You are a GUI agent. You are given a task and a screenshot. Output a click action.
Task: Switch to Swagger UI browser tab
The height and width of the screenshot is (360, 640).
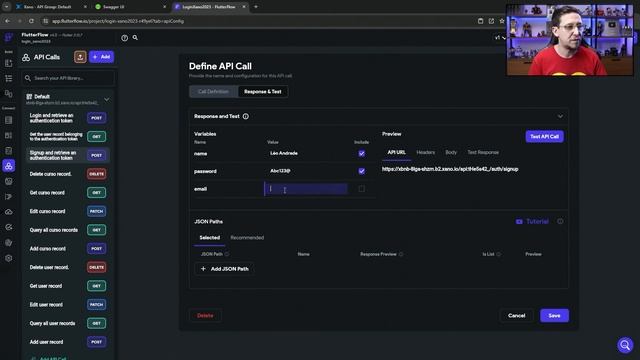point(131,7)
